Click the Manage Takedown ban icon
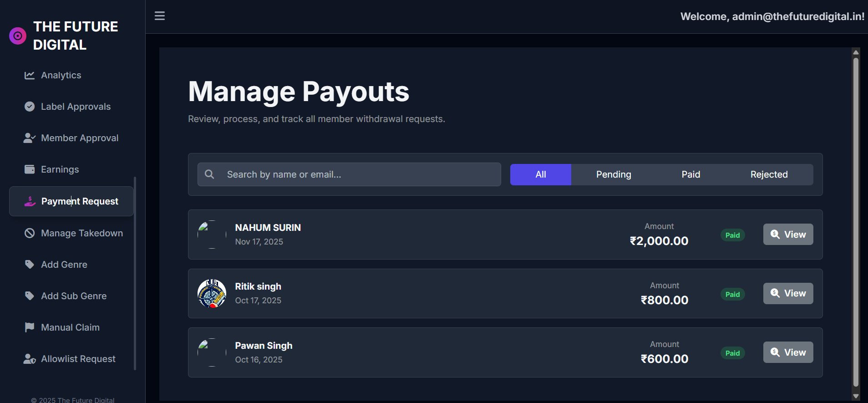Screen dimensions: 868x403 (x=30, y=233)
